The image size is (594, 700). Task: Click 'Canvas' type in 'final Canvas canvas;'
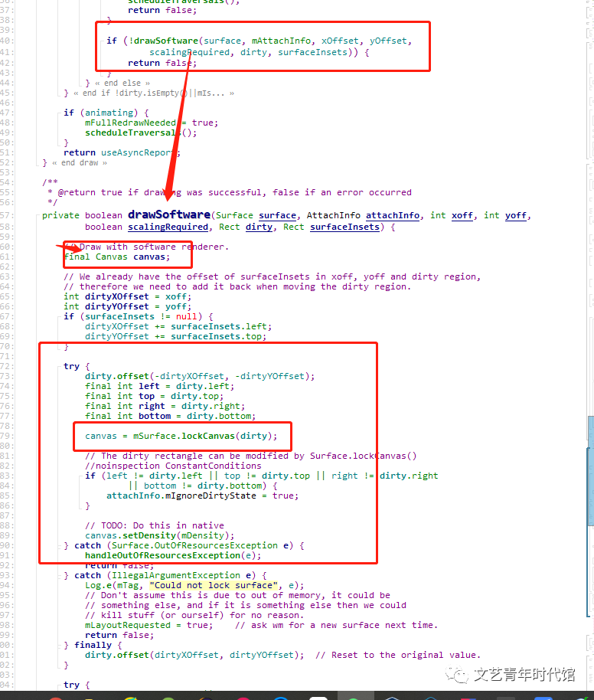[112, 257]
